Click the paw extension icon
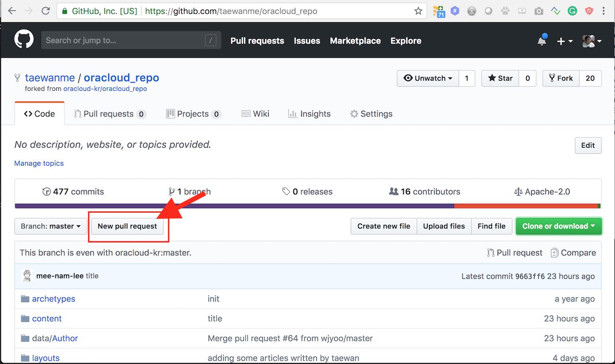The height and width of the screenshot is (364, 615). tap(505, 11)
